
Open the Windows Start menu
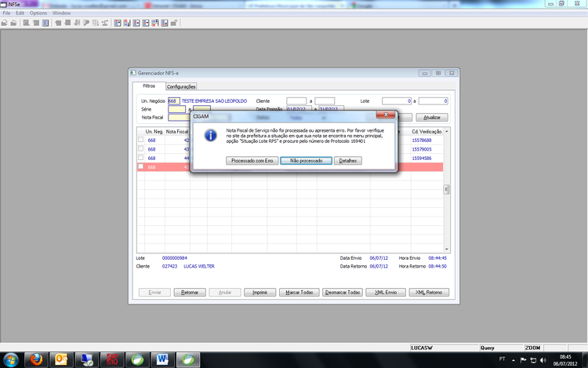10,360
